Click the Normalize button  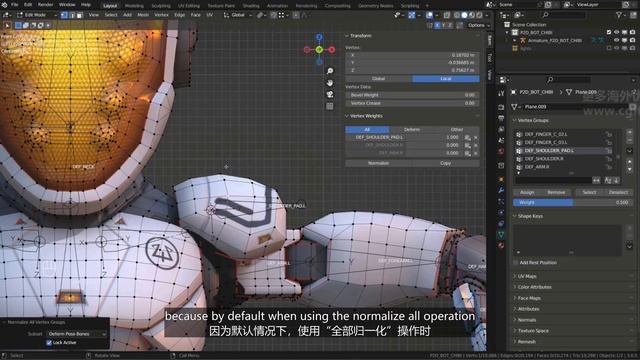tap(379, 163)
